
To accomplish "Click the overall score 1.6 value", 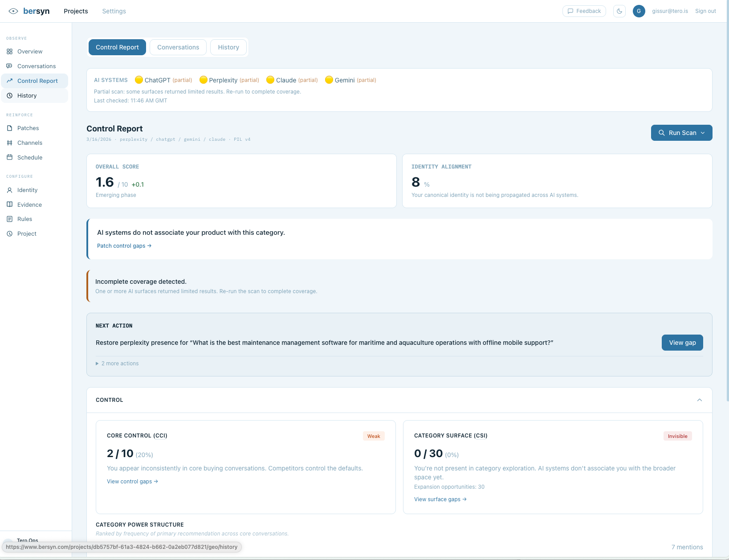I will (105, 182).
